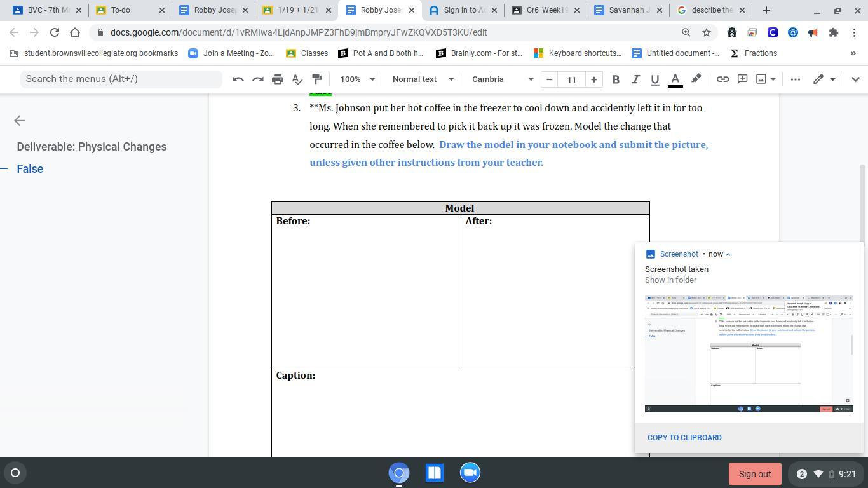Screen dimensions: 868x488
Task: Open the Cambria font dropdown
Action: (502, 79)
